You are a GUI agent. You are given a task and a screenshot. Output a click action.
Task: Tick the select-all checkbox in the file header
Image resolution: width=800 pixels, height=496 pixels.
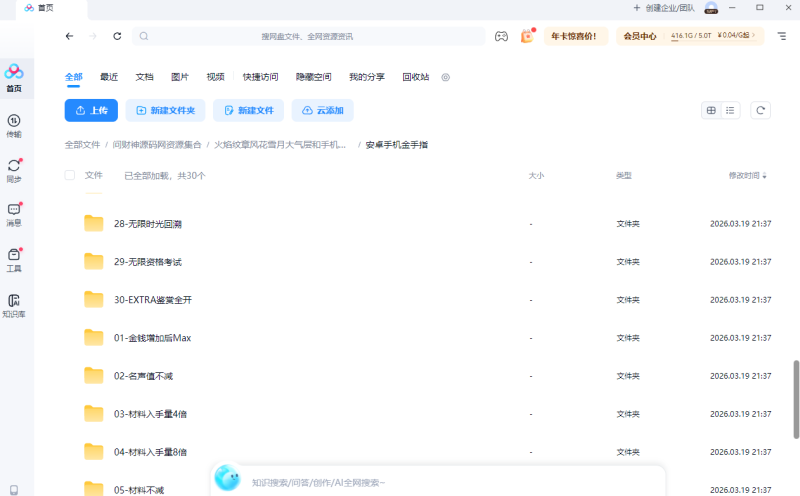click(70, 175)
